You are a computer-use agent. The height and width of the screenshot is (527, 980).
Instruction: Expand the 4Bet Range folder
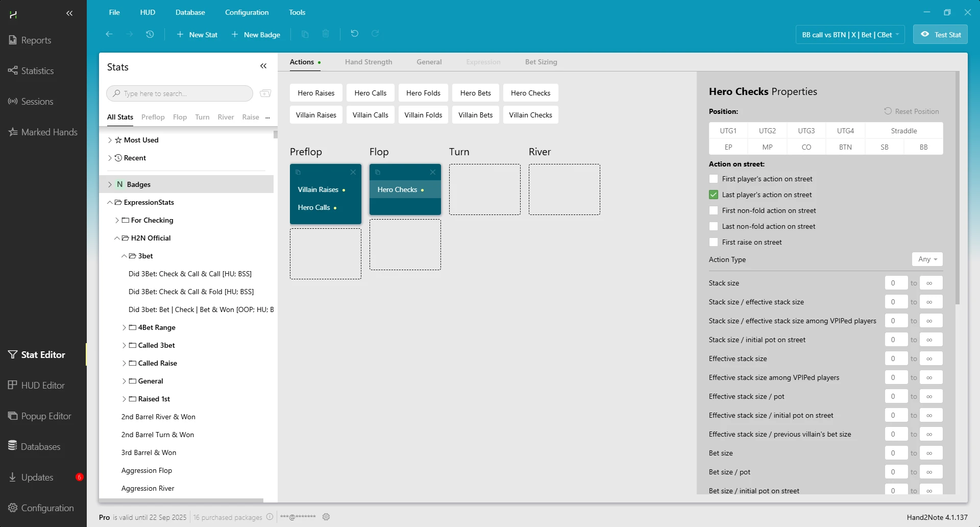click(x=124, y=327)
